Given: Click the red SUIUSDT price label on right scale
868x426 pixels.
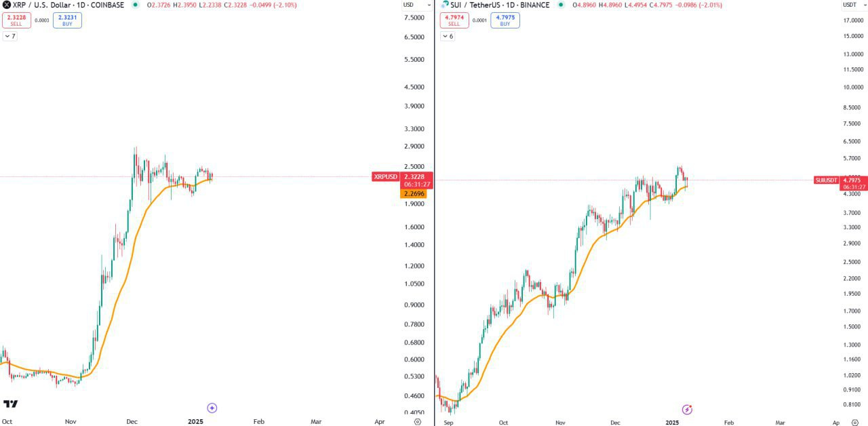Looking at the screenshot, I should pyautogui.click(x=827, y=181).
